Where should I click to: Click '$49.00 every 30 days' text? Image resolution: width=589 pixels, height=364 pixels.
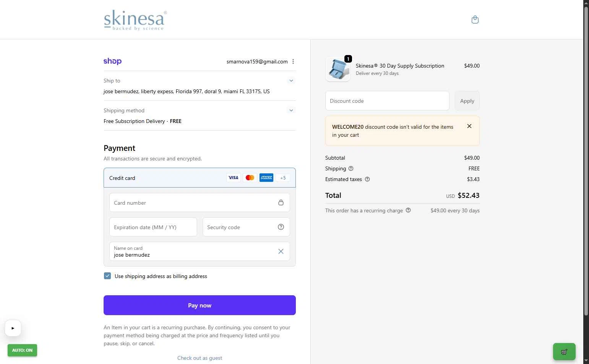[455, 210]
